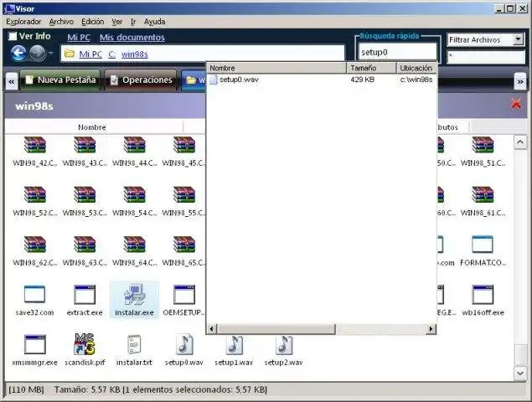Open the Ayuda menu

click(154, 22)
